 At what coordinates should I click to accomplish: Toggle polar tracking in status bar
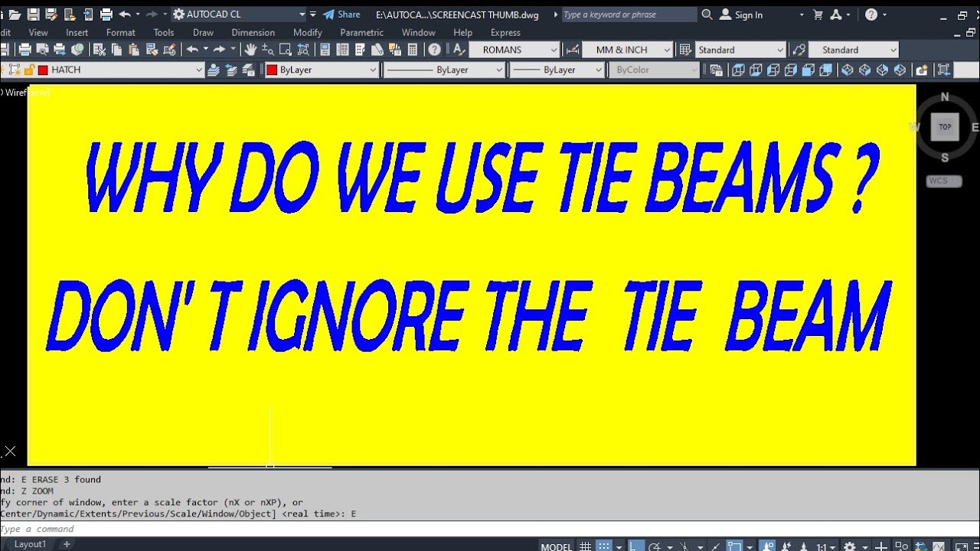click(655, 546)
